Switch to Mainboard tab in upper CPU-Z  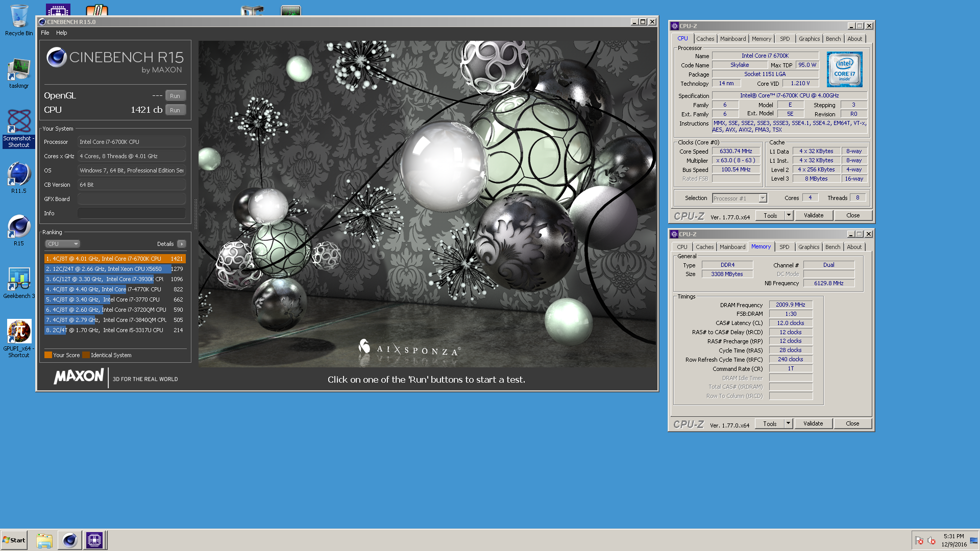pos(733,39)
